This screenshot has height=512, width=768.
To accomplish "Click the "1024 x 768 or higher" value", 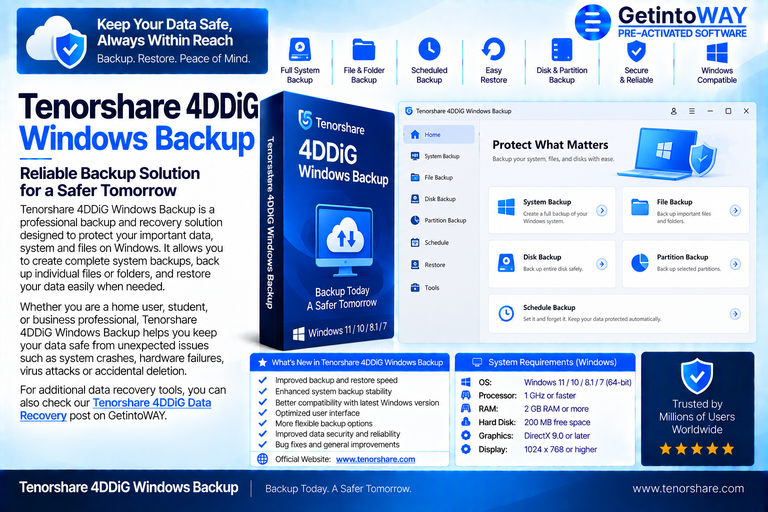I will click(x=560, y=449).
